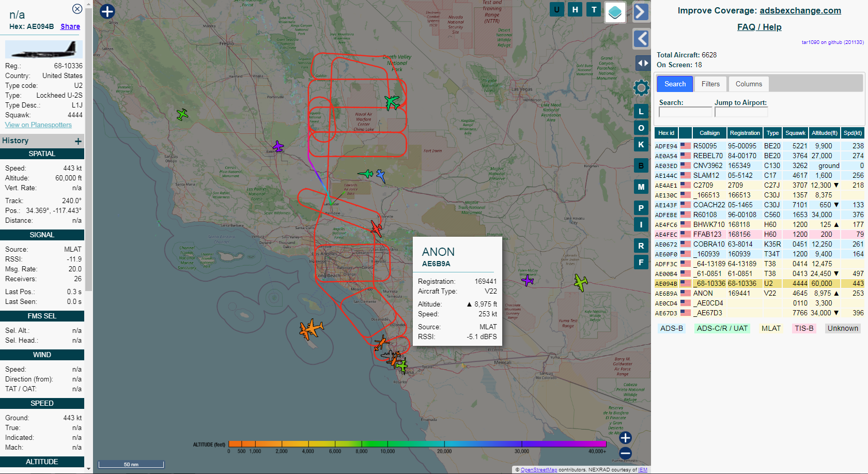Screen dimensions: 868x474
Task: Click the yellow-green aircraft in Arizona
Action: click(581, 282)
